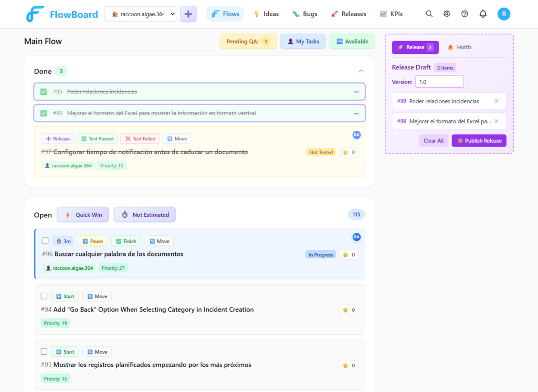
Task: Open the settings gear
Action: 446,14
